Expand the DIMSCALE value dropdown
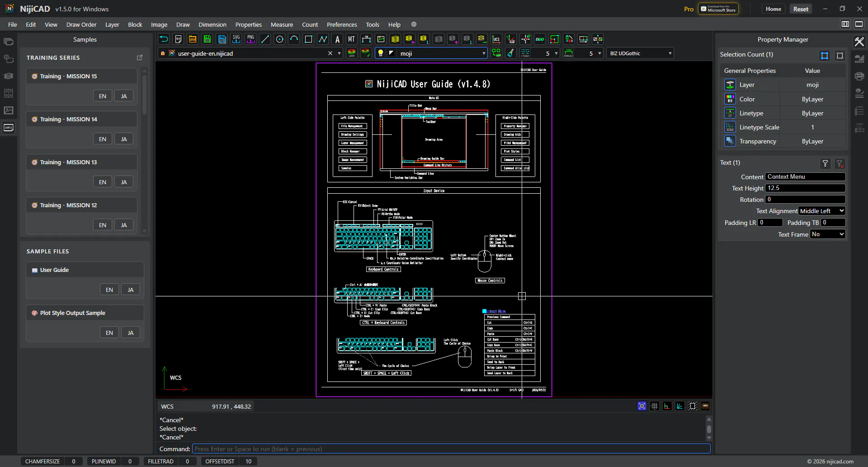868x467 pixels. pos(599,53)
